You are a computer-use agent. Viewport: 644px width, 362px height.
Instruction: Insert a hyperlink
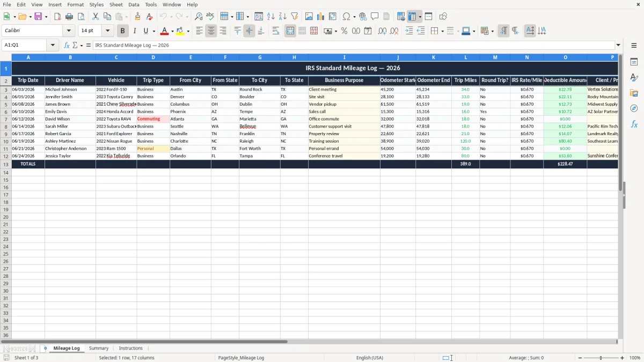[363, 17]
